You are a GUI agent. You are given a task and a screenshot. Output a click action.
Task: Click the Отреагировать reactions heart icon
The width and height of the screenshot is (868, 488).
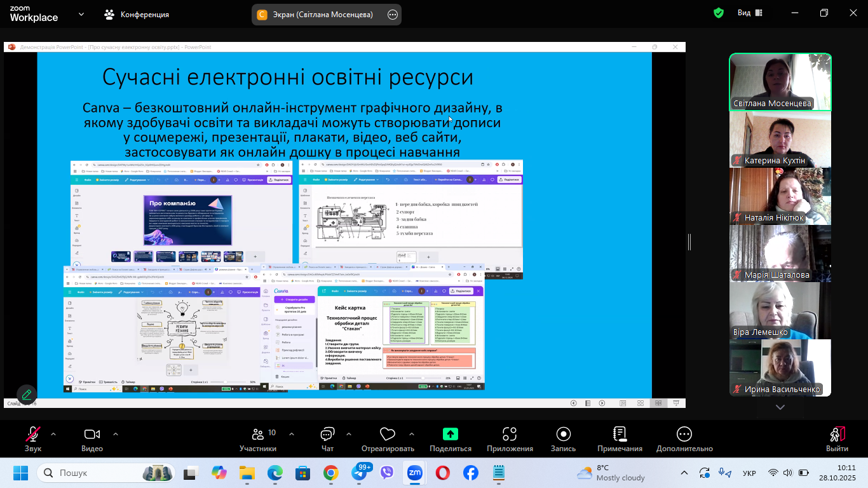pyautogui.click(x=388, y=435)
